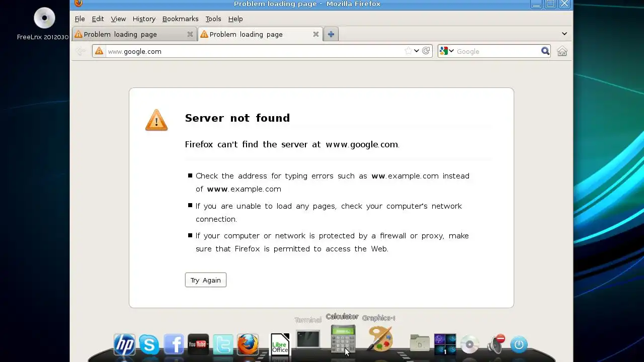The image size is (644, 362).
Task: Click the Firefox logo in the title bar
Action: 78,4
